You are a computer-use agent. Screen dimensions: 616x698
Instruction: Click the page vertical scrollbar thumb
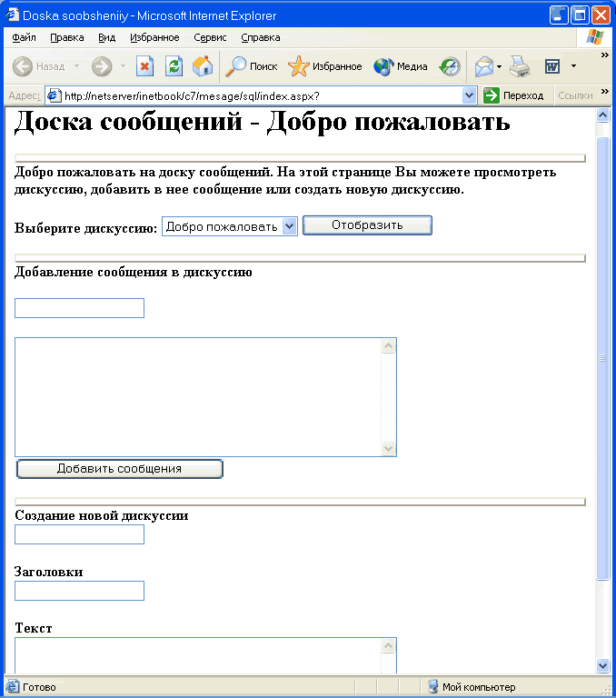tap(602, 358)
